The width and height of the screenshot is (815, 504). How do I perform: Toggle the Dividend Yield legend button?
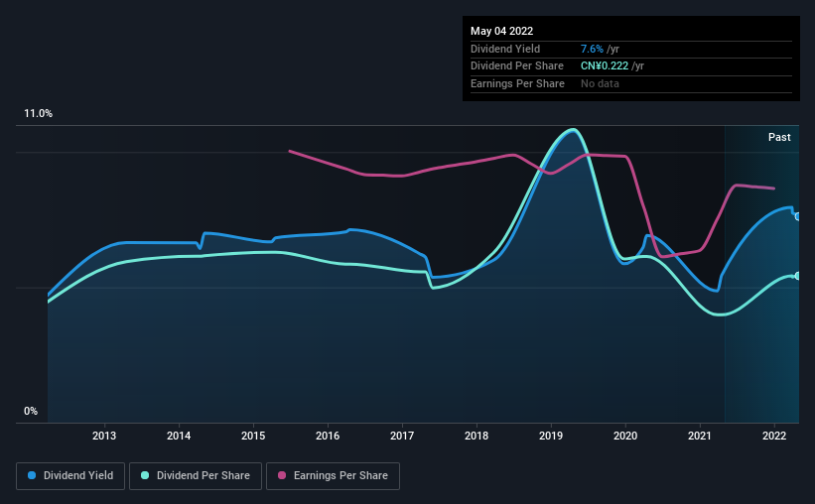tap(70, 476)
